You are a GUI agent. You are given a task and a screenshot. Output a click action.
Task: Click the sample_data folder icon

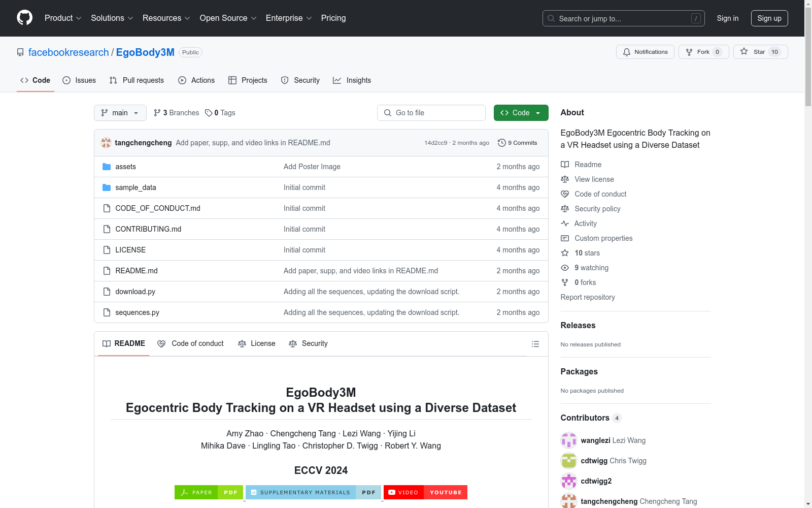107,187
